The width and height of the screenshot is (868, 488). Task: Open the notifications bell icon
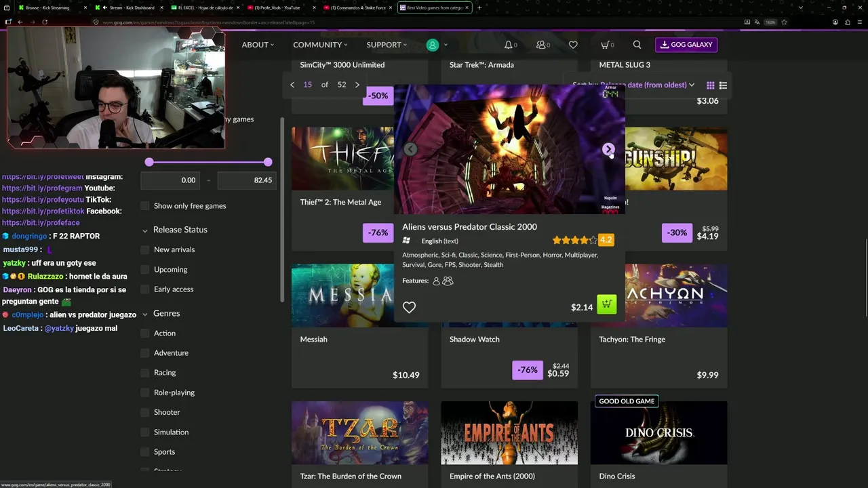click(509, 45)
